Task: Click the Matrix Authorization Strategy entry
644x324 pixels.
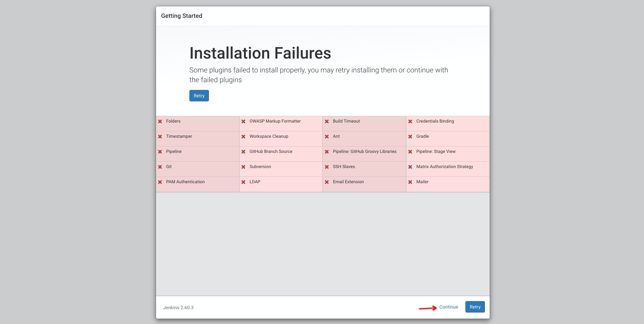Action: [444, 167]
